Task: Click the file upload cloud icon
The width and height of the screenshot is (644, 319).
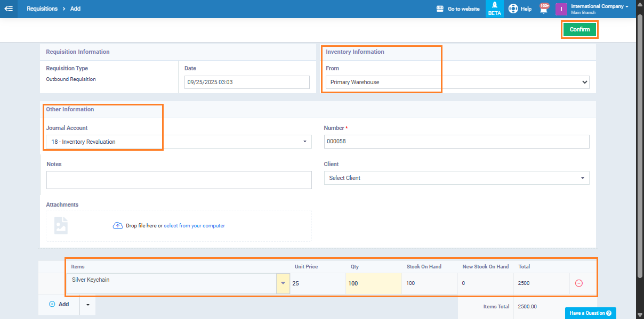Action: (x=118, y=226)
